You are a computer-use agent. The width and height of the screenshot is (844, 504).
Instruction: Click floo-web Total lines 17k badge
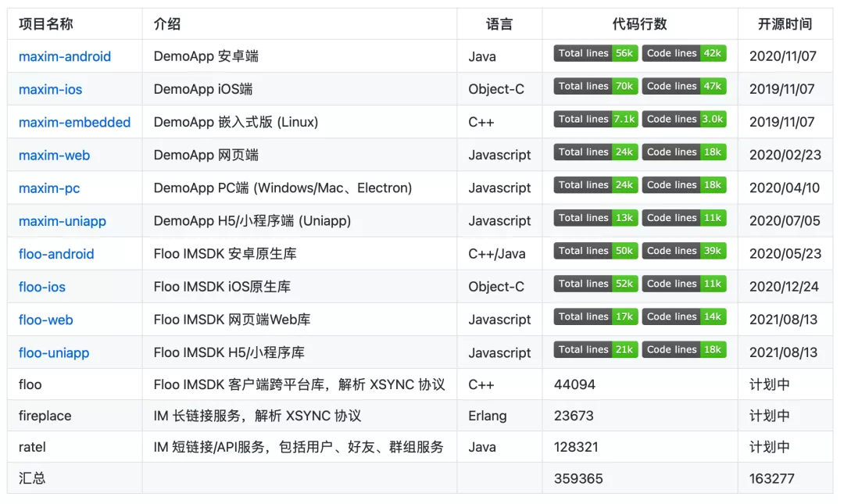[x=595, y=316]
